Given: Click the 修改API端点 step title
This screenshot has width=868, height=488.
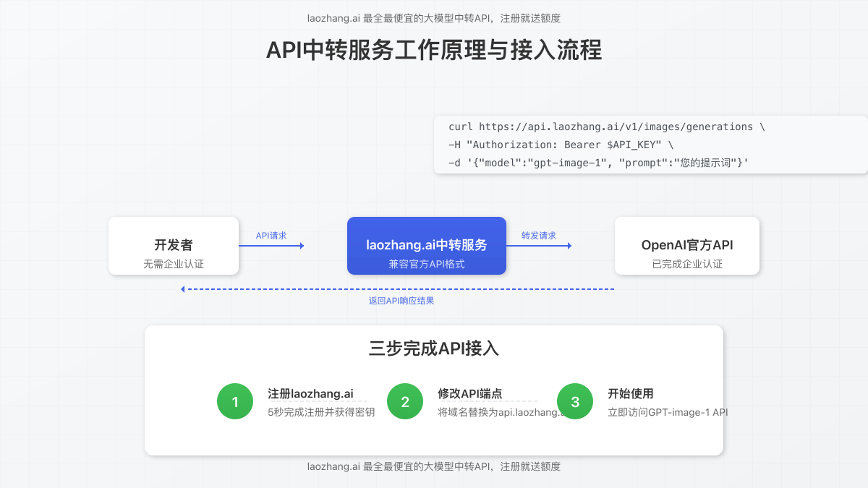Looking at the screenshot, I should click(470, 394).
